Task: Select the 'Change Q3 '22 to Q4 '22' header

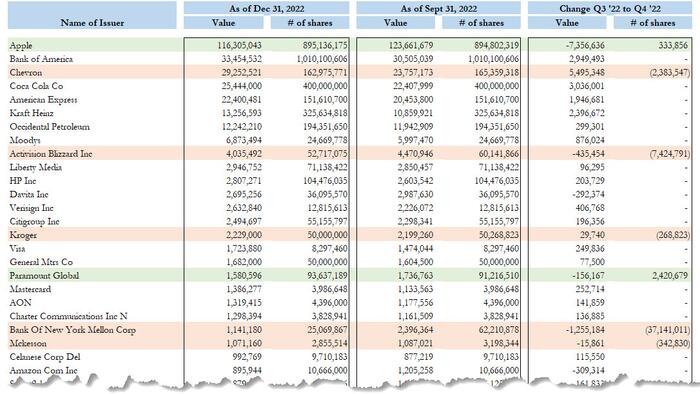Action: pos(610,8)
